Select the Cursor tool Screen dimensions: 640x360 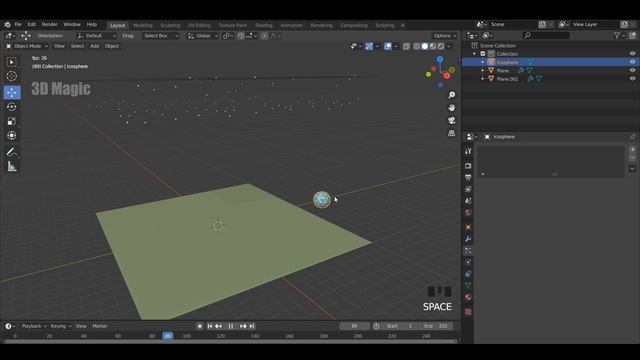point(12,76)
